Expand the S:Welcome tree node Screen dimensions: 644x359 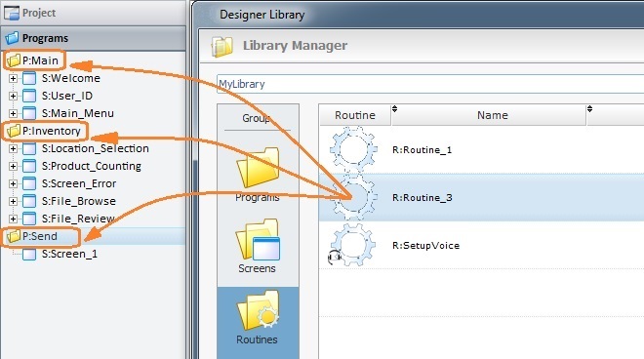(x=13, y=78)
